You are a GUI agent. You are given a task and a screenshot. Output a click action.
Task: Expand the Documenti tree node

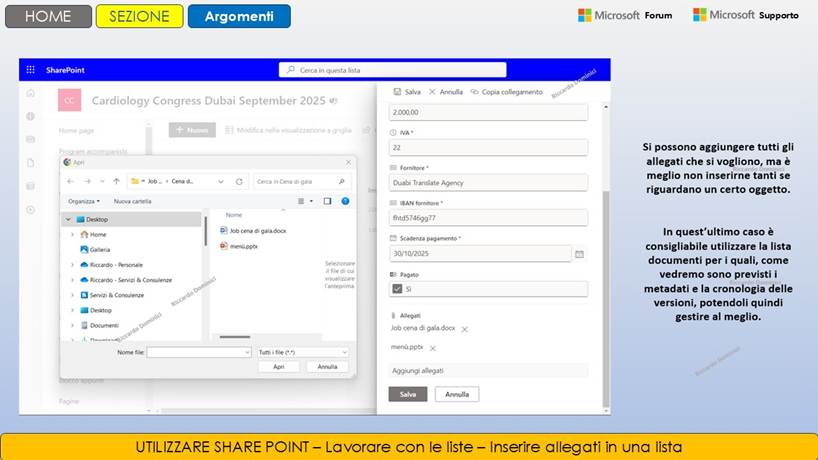point(73,325)
